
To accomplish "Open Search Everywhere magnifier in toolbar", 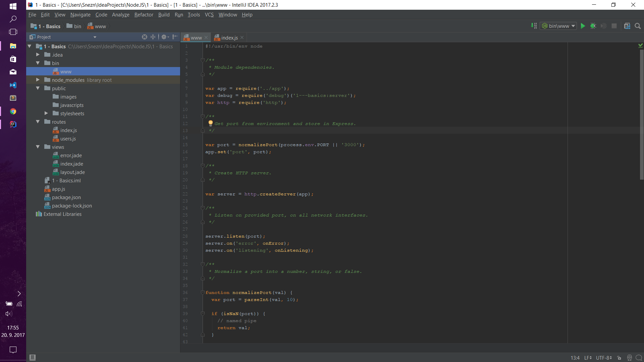I will pos(638,26).
